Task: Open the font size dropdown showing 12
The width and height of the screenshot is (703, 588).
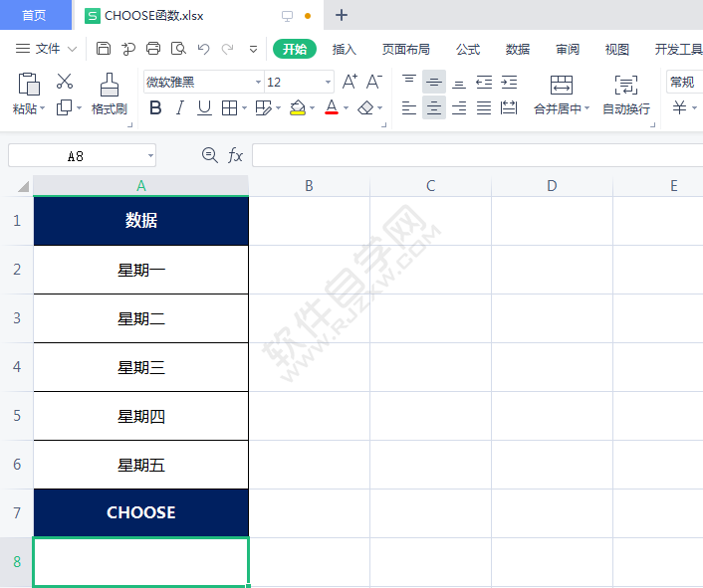Action: (329, 82)
